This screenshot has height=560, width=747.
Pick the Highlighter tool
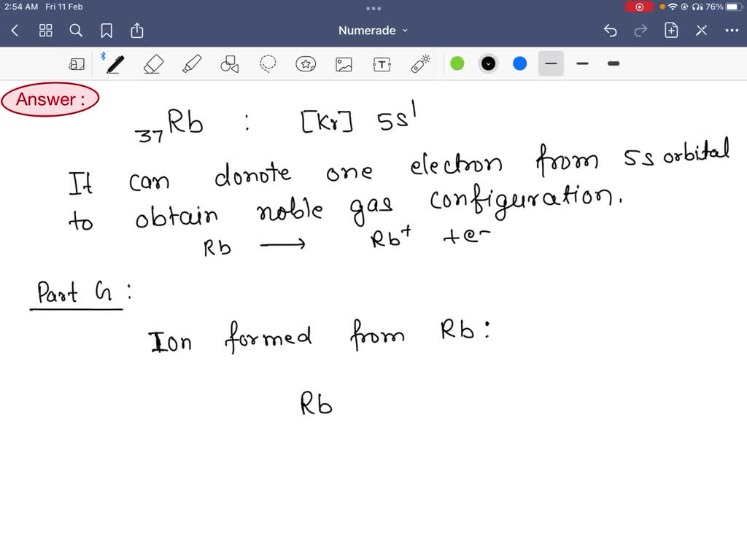pos(192,64)
